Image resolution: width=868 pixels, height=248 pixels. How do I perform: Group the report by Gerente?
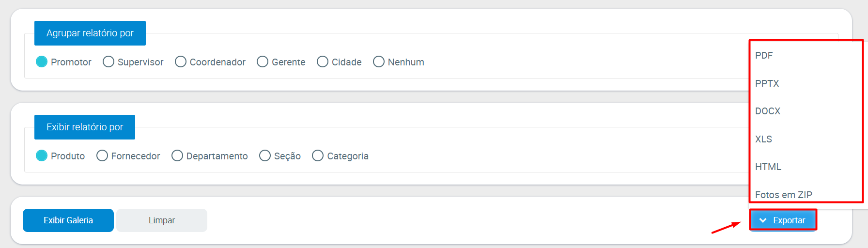[x=263, y=62]
